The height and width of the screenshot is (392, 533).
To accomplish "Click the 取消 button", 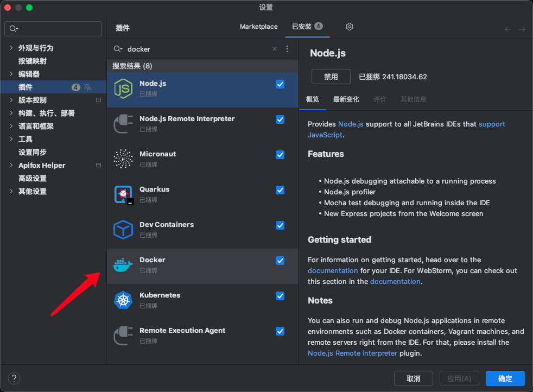I will coord(414,378).
